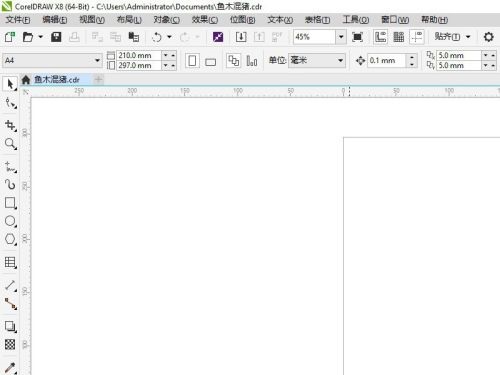Open the Window menu
The image size is (500, 375).
[395, 20]
